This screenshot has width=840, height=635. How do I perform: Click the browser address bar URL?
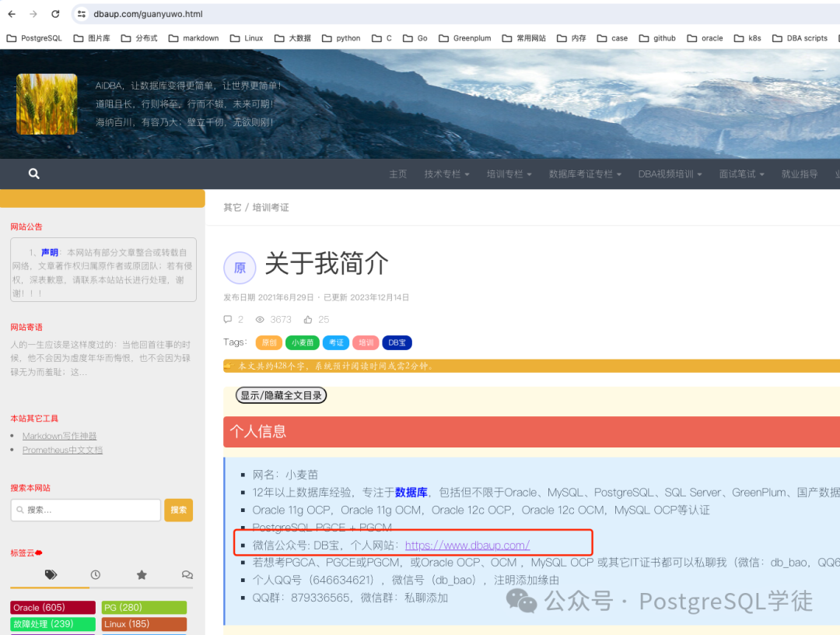click(148, 14)
